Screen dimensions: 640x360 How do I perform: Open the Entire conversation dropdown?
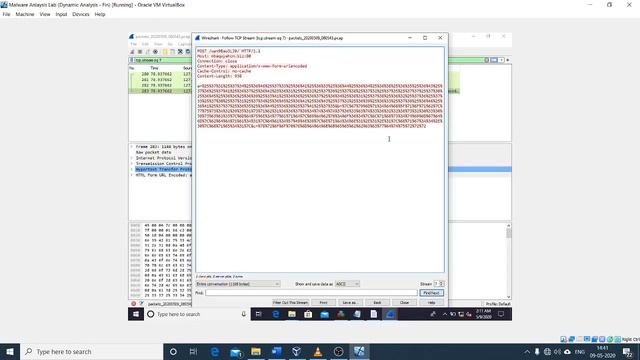click(238, 284)
